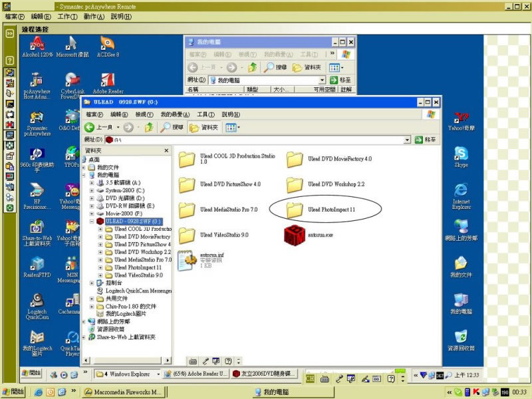Viewport: 532px width, 399px height.
Task: Select the Symantec pcAnywhere desktop shortcut
Action: pos(37,124)
